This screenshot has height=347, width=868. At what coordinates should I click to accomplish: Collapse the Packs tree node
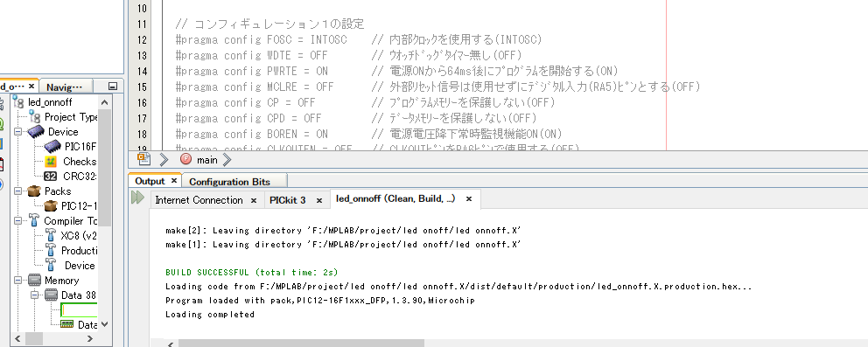[18, 191]
